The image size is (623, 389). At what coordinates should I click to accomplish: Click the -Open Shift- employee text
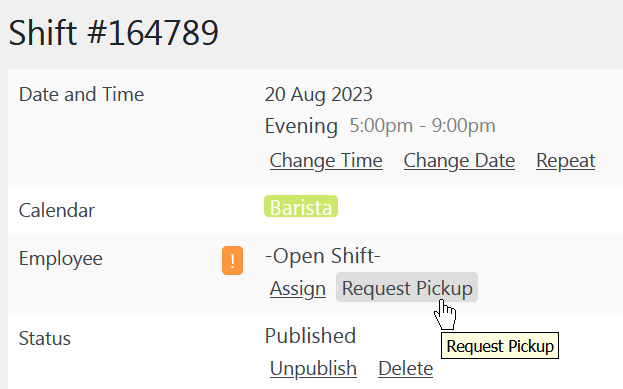[x=323, y=255]
